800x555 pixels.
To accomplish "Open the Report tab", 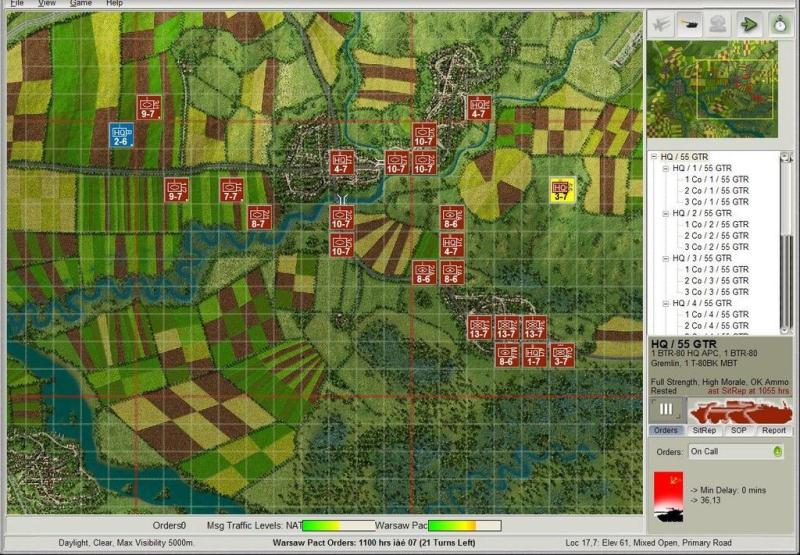I will tap(773, 430).
